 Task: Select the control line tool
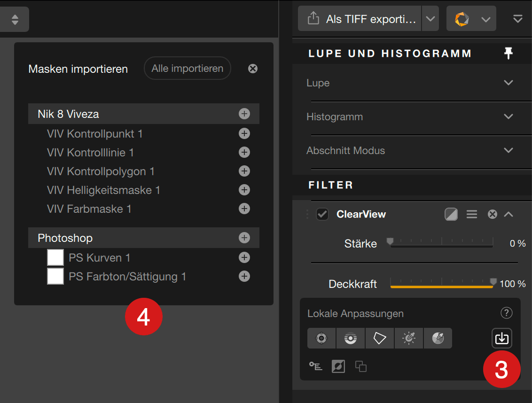pos(351,338)
